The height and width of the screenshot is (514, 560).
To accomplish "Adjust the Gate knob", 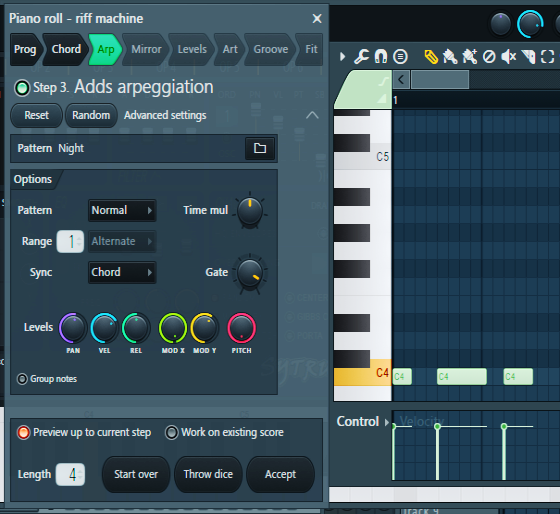I will click(250, 273).
